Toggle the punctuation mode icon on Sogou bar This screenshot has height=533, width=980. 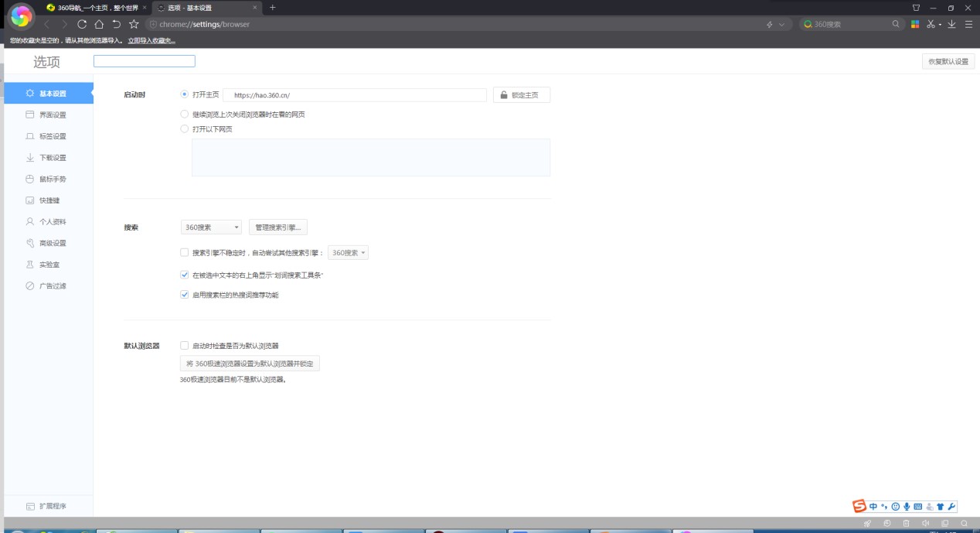pos(884,507)
